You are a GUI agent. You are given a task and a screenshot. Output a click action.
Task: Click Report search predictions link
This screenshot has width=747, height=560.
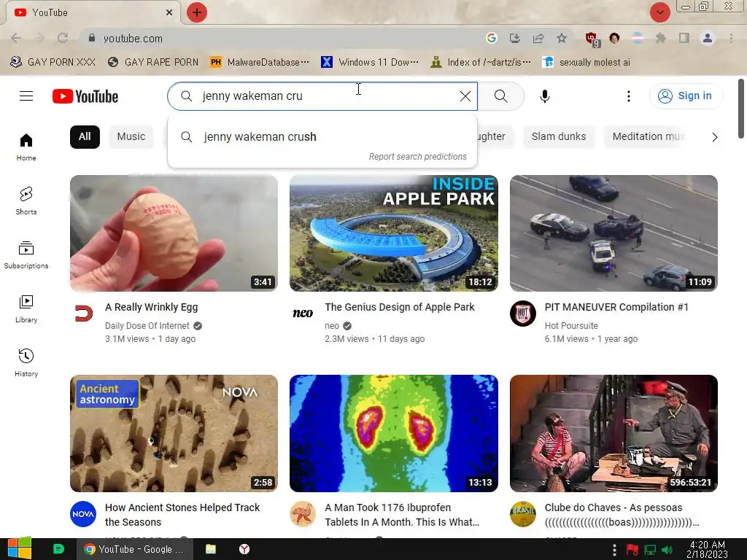click(x=418, y=157)
